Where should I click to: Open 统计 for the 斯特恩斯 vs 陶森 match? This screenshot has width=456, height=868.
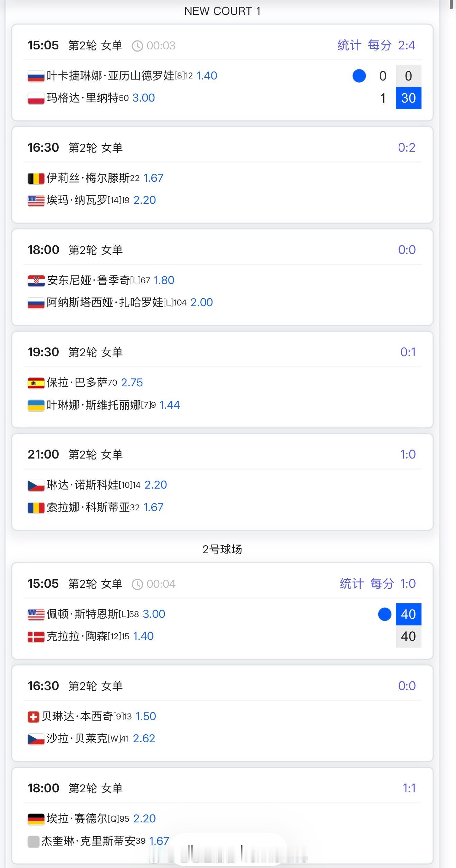pyautogui.click(x=351, y=584)
